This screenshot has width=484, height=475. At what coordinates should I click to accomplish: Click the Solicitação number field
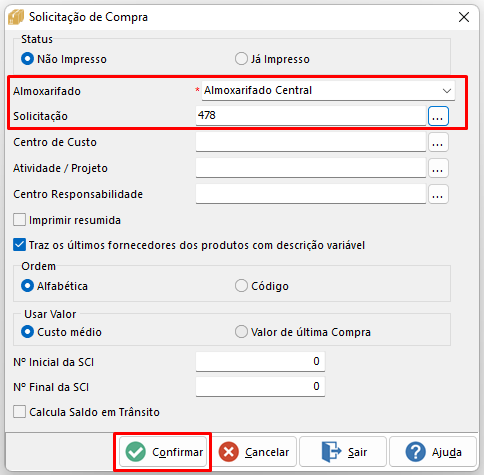point(311,116)
